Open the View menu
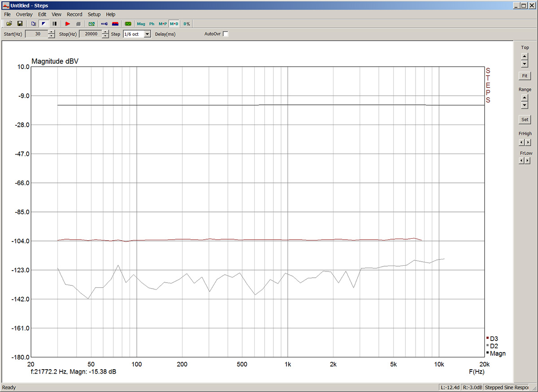 (x=56, y=14)
